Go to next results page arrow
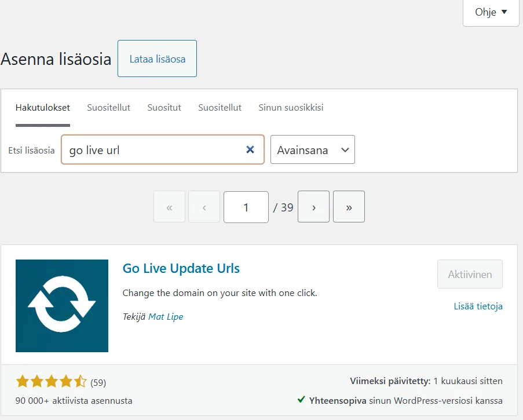Image resolution: width=523 pixels, height=420 pixels. tap(313, 207)
